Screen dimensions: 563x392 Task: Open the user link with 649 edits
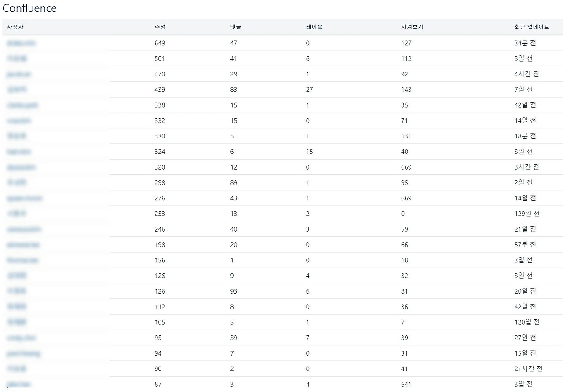pos(22,43)
